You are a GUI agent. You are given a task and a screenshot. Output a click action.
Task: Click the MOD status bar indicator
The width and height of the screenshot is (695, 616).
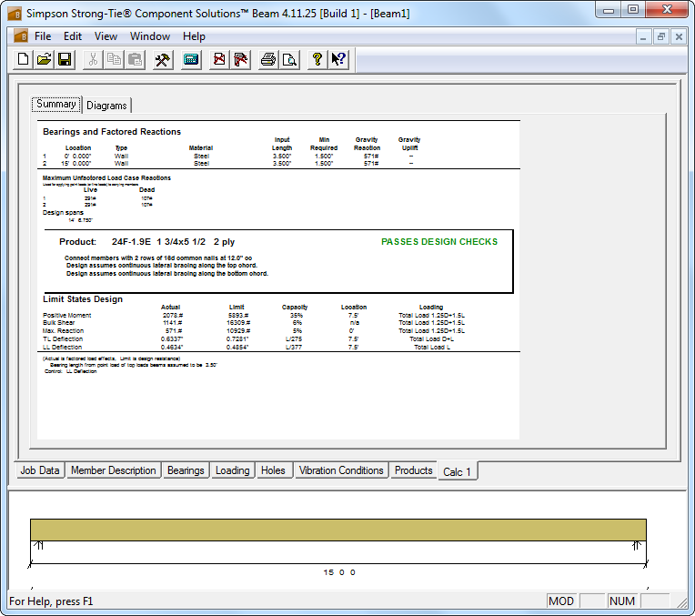click(x=561, y=601)
